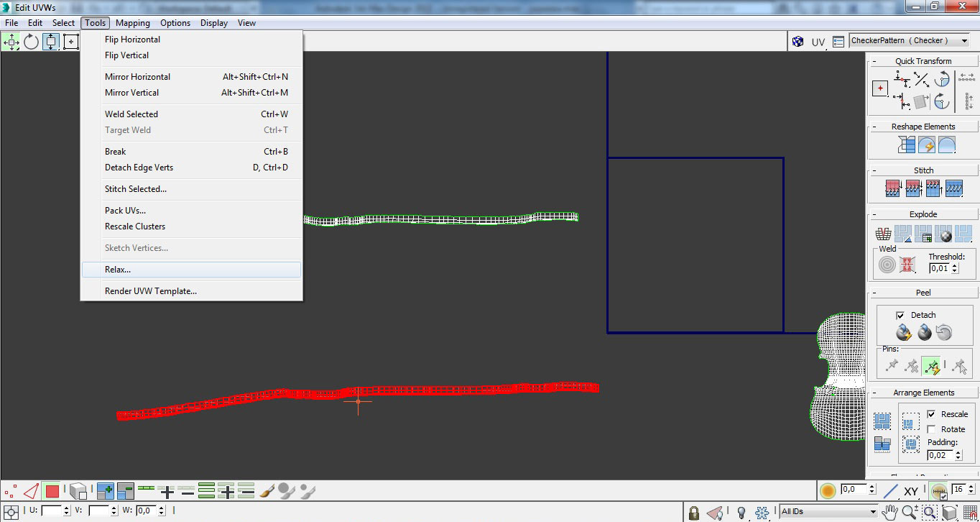Click the Freeze snowflake icon
980x522 pixels.
(x=762, y=513)
